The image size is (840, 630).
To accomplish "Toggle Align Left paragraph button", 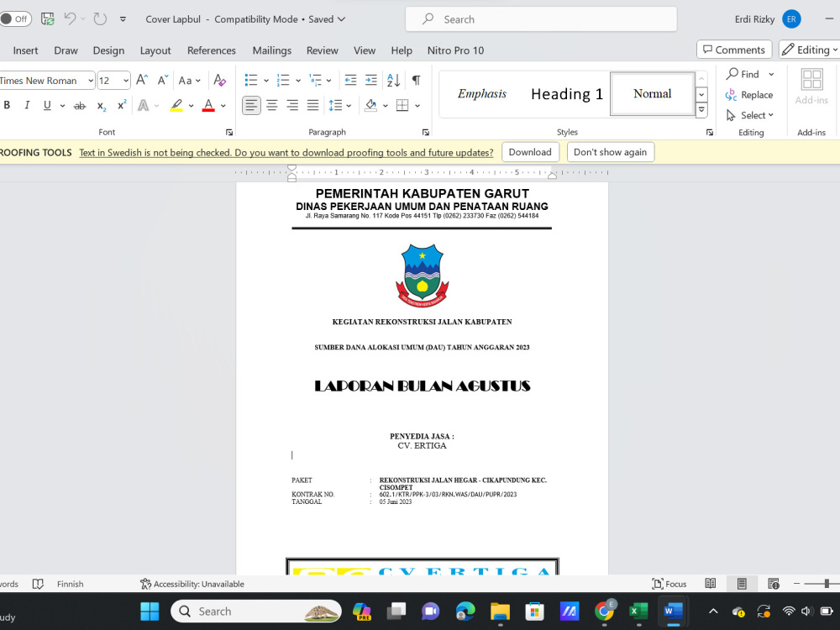I will tap(251, 106).
